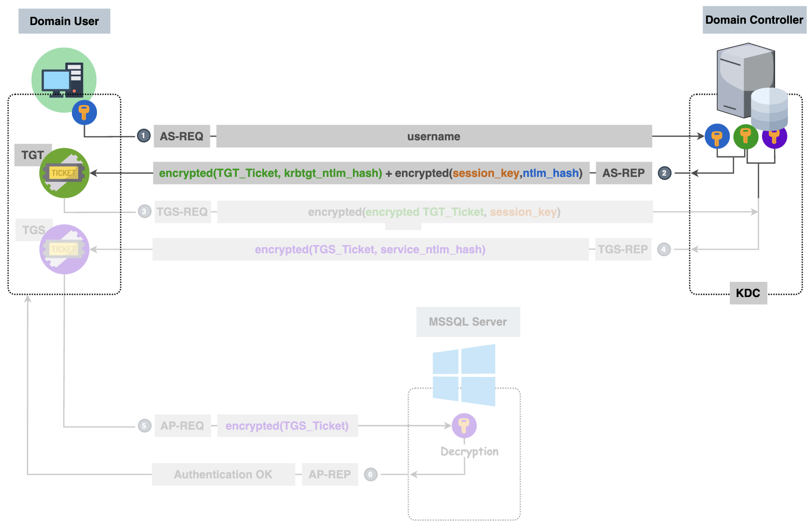Click the Windows logo under MSSQL Server

tap(464, 375)
